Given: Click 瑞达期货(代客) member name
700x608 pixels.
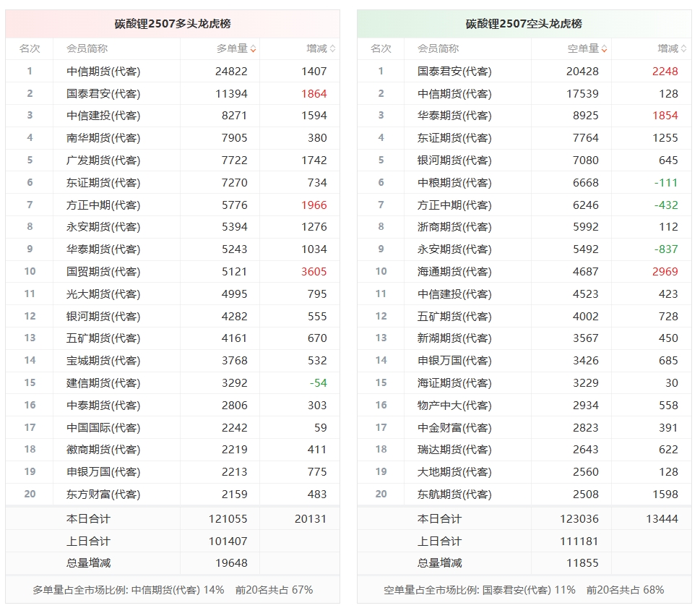Looking at the screenshot, I should pos(454,450).
